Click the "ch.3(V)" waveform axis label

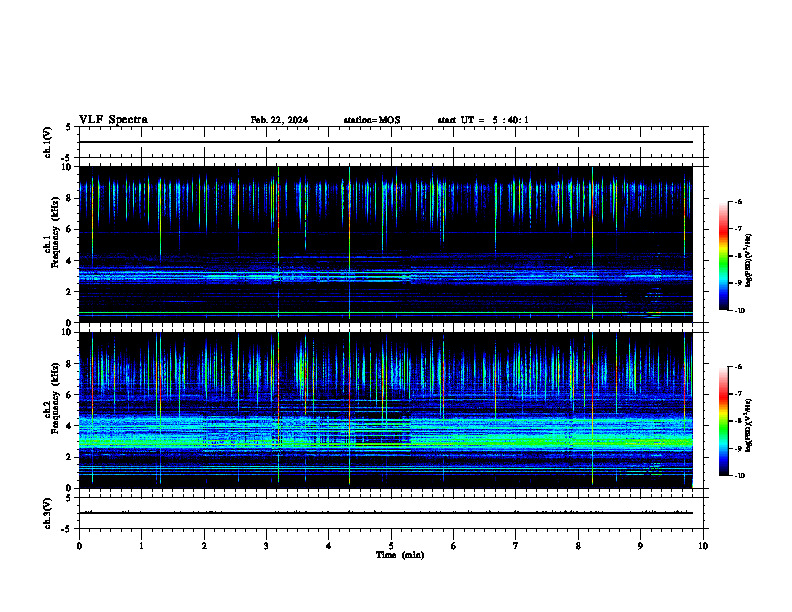(x=48, y=514)
